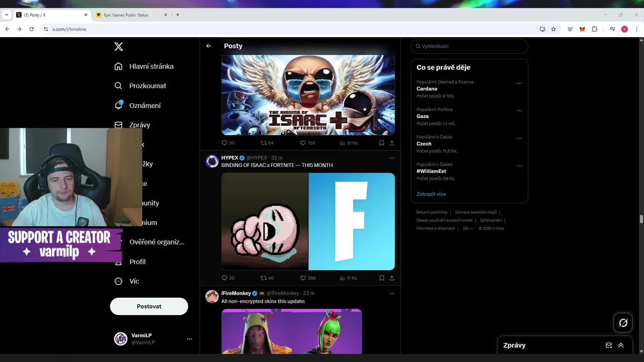The image size is (644, 362).
Task: Reply to HYPEX post, 20 comments
Action: pyautogui.click(x=228, y=278)
